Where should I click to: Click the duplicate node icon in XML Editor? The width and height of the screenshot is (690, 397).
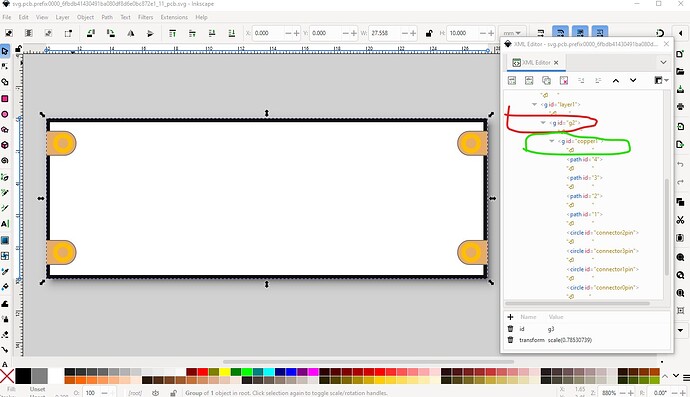coord(546,80)
